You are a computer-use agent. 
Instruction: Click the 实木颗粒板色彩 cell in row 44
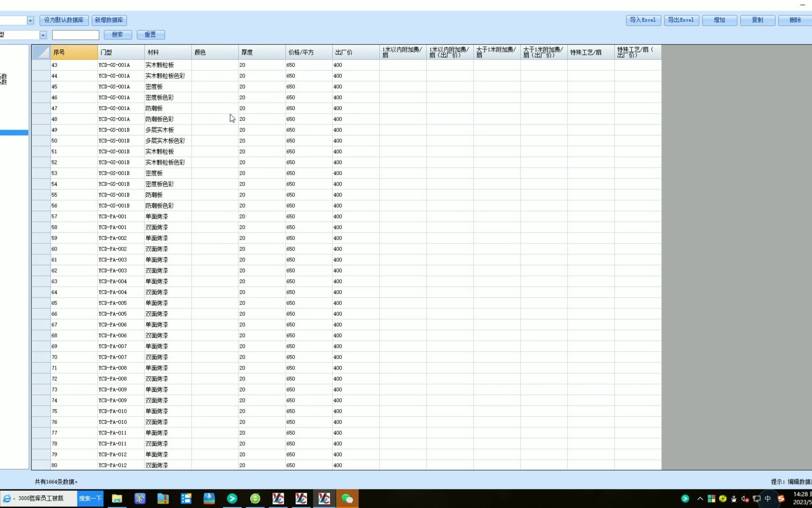coord(168,76)
